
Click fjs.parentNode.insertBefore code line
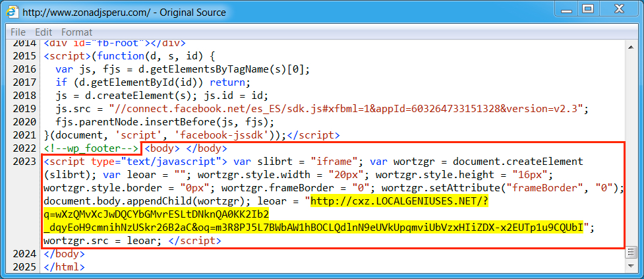pyautogui.click(x=165, y=123)
